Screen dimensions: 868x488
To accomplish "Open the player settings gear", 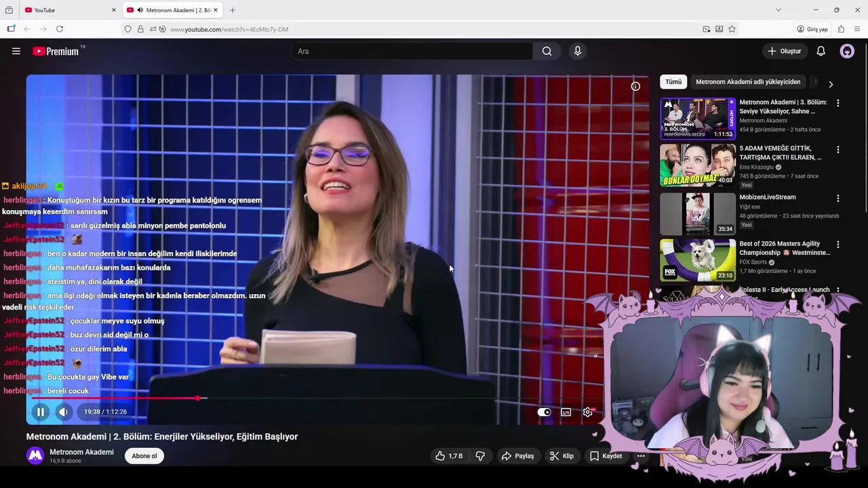I will pos(588,412).
